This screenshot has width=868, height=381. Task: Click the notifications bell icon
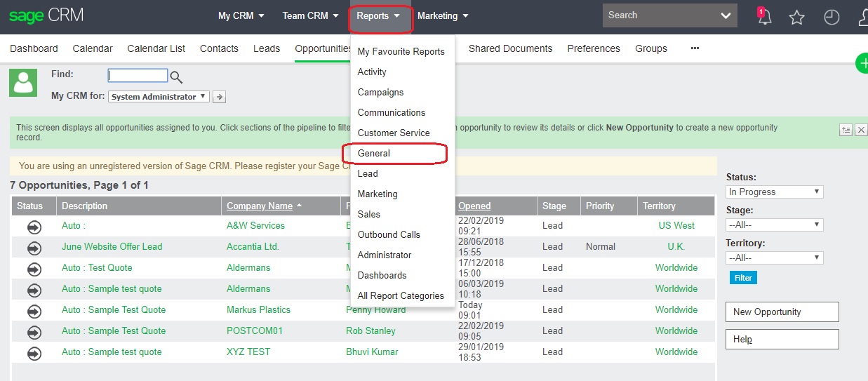pos(764,18)
